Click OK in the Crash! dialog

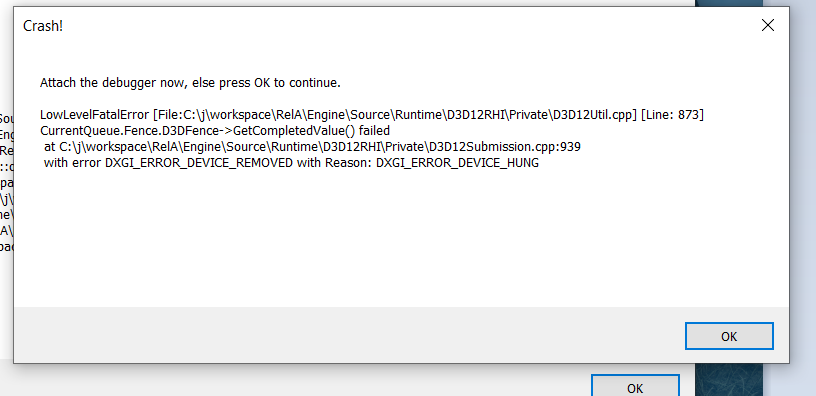click(x=729, y=336)
